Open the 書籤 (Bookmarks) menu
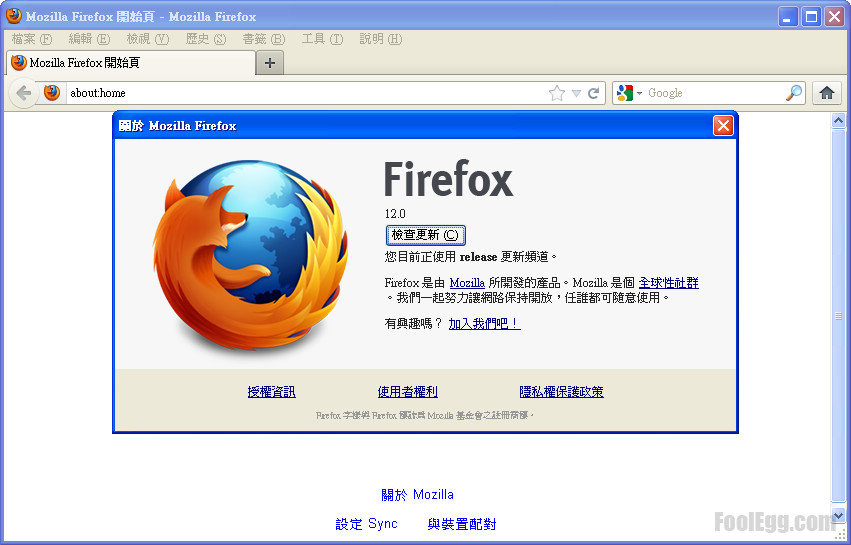Image resolution: width=851 pixels, height=545 pixels. tap(263, 39)
